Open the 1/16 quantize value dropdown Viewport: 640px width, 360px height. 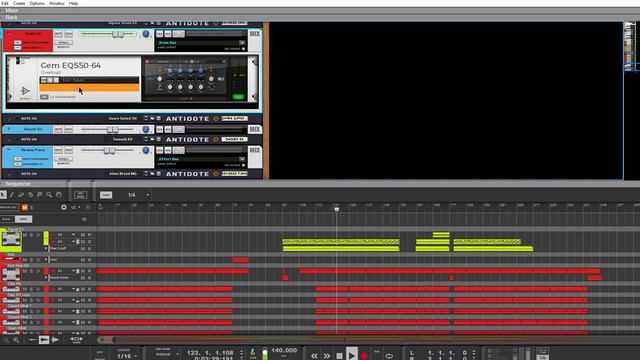[x=127, y=356]
